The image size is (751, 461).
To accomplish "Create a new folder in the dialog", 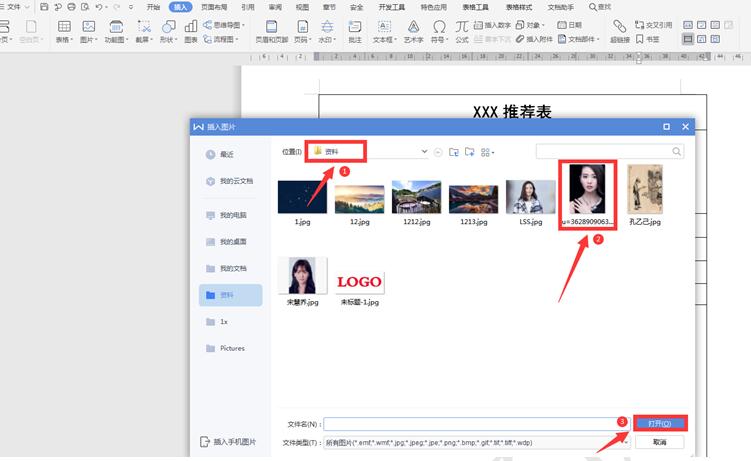I will 469,152.
